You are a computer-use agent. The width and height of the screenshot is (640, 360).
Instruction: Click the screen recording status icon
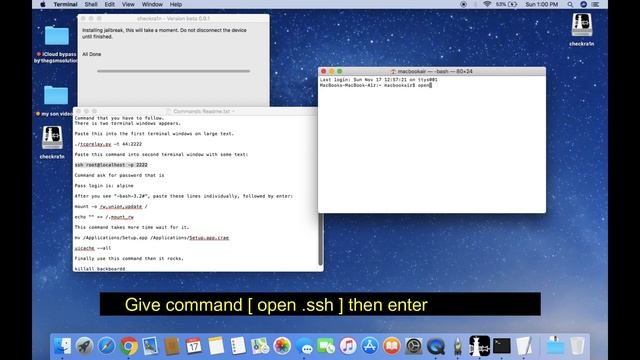point(463,4)
